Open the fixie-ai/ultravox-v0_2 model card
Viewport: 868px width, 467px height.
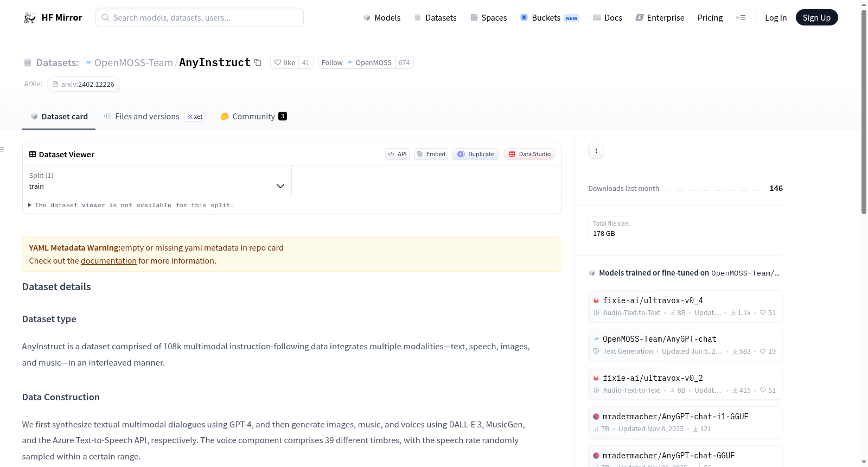[685, 384]
